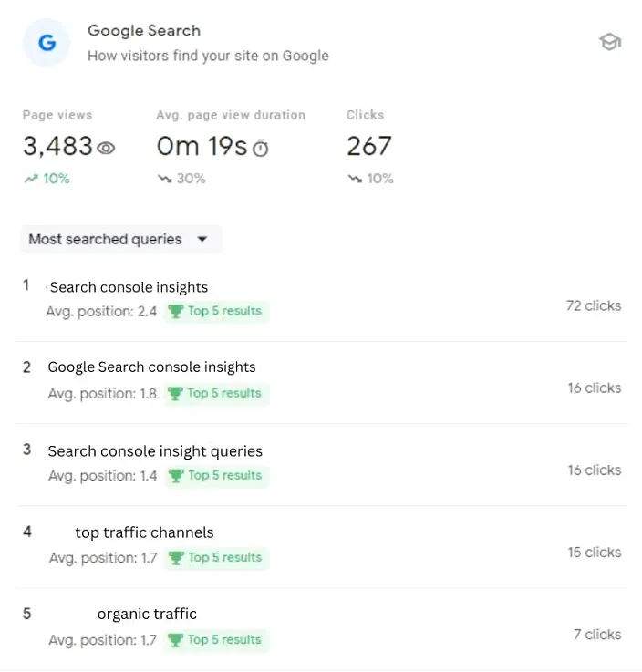Click the 267 clicks metric

(x=368, y=146)
